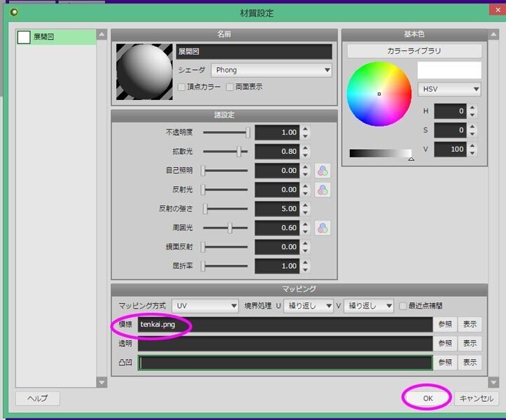Click 表示 button for 模様 texture

click(x=470, y=324)
